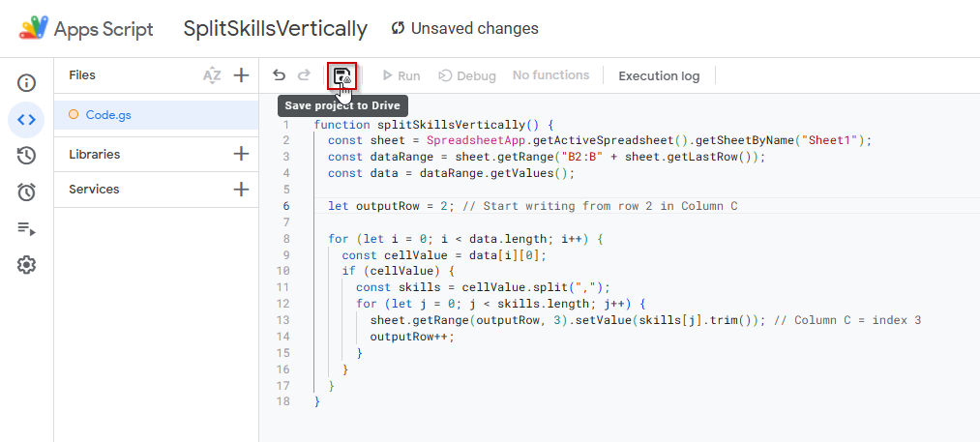Debug the script
The width and height of the screenshot is (980, 442).
coord(467,75)
